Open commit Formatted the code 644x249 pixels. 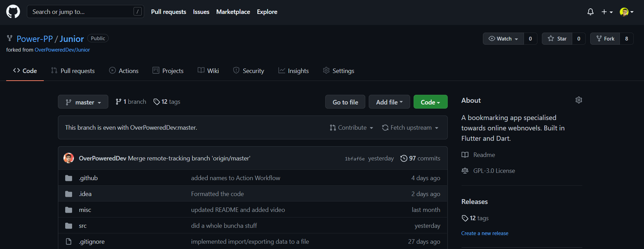coord(217,194)
